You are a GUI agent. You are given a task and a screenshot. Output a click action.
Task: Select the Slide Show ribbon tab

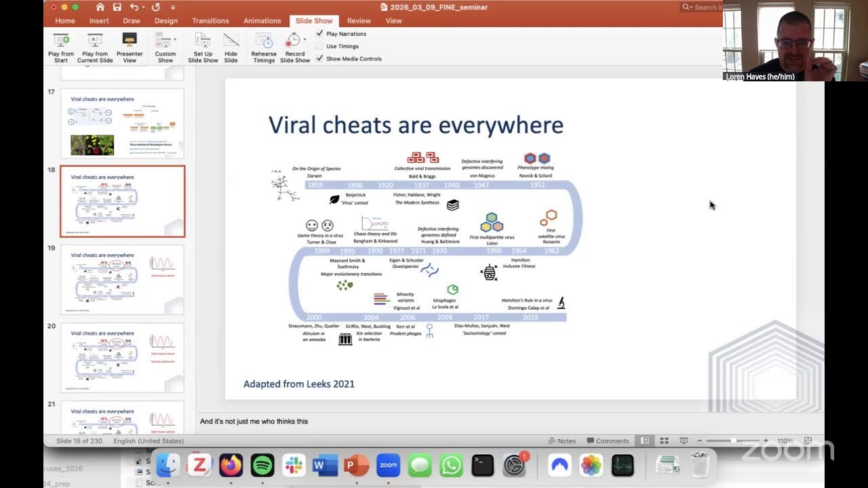[314, 21]
